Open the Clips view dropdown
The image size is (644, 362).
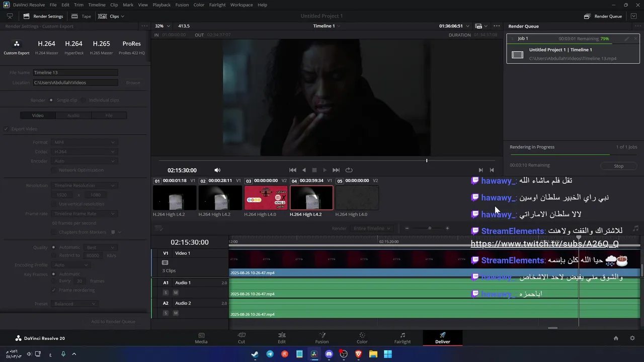(112, 16)
